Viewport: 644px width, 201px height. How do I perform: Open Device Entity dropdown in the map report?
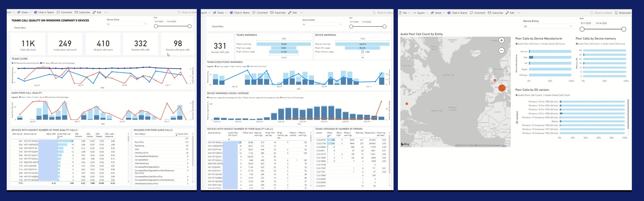pyautogui.click(x=548, y=26)
